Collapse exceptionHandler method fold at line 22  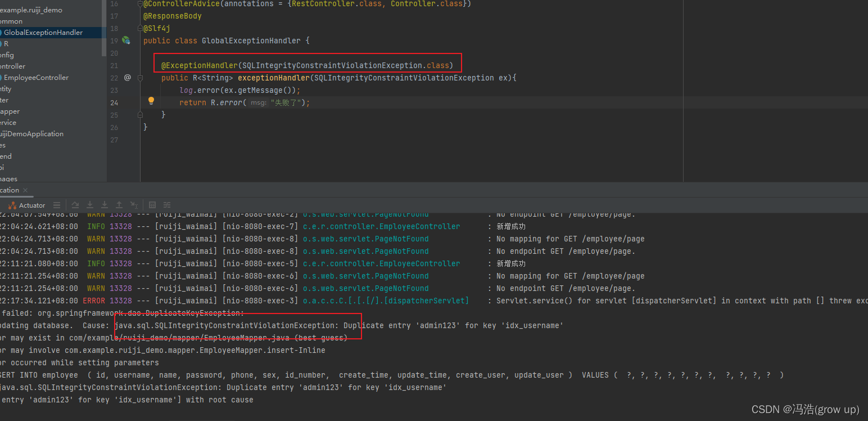(x=141, y=78)
